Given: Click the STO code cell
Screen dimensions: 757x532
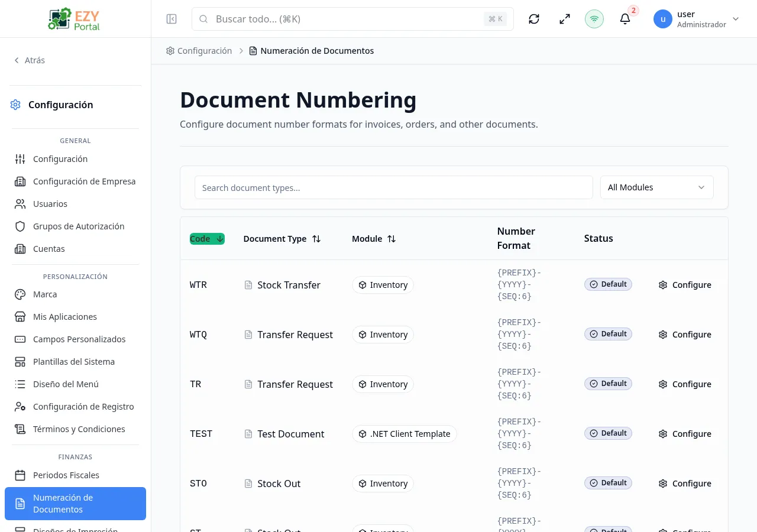Looking at the screenshot, I should click(198, 484).
